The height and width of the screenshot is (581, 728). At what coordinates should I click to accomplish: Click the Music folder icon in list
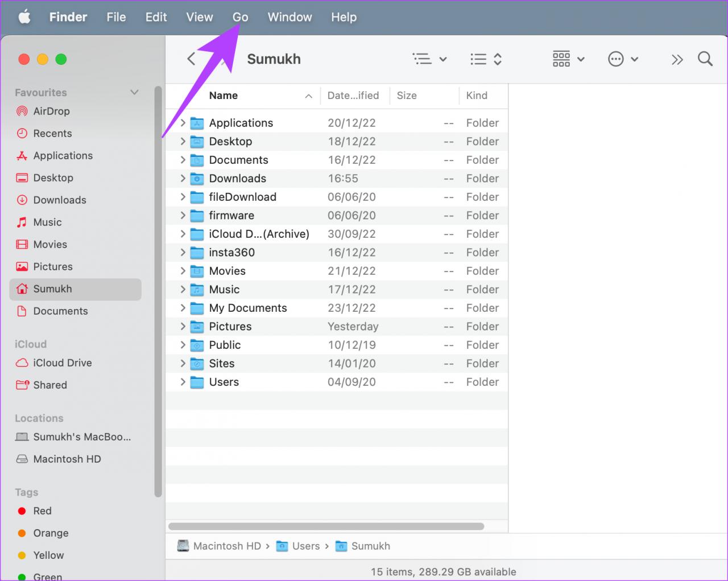[197, 290]
